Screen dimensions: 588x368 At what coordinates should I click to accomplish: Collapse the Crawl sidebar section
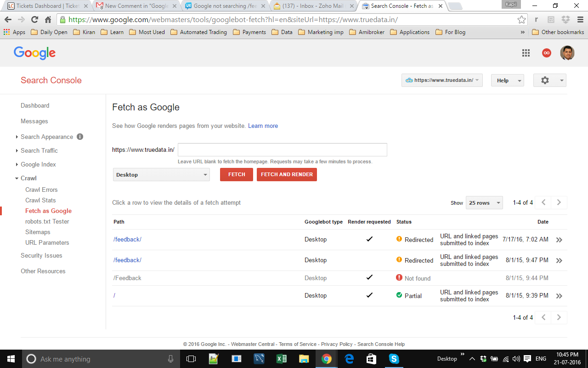coord(28,178)
